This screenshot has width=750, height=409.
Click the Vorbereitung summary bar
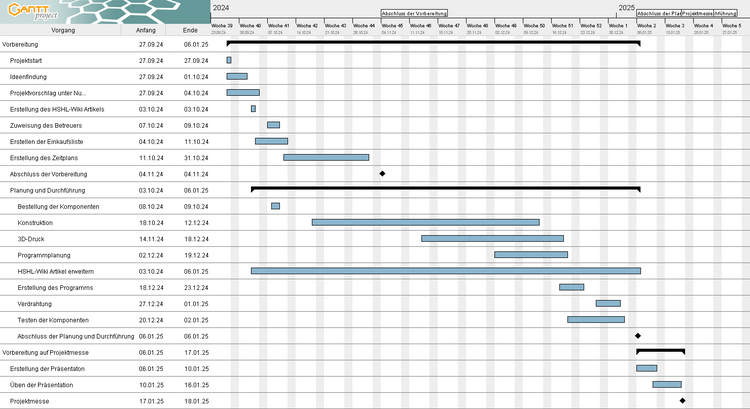point(432,43)
